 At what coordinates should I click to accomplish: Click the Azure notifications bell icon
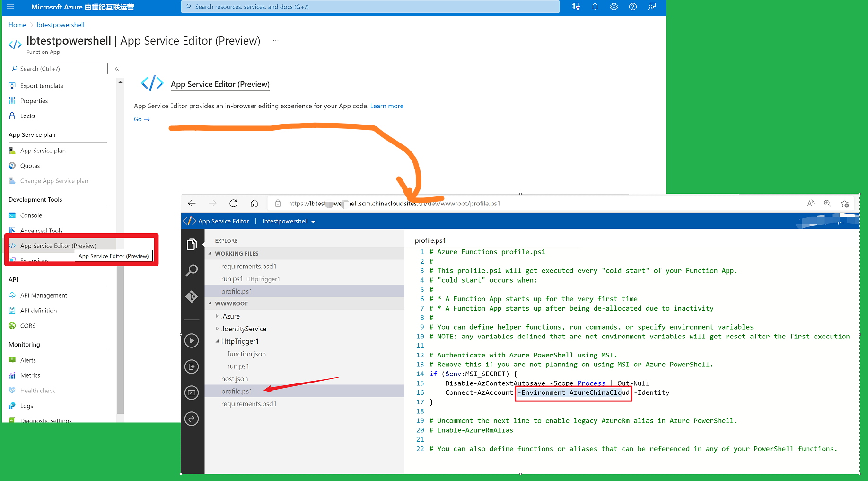pos(595,7)
